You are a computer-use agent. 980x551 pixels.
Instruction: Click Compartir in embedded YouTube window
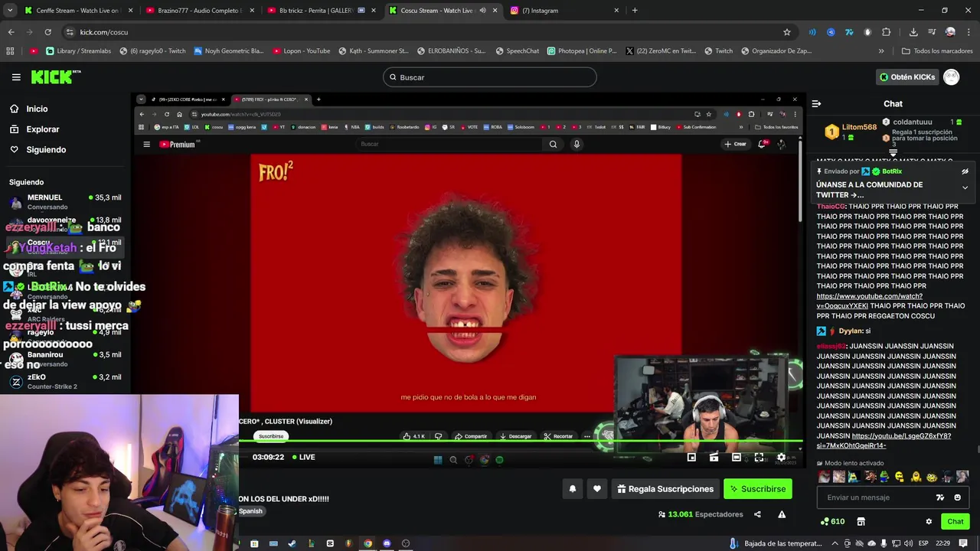[470, 436]
